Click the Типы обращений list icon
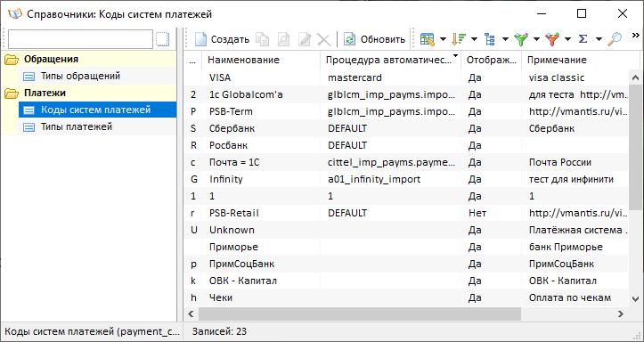Image resolution: width=644 pixels, height=342 pixels. coord(29,77)
